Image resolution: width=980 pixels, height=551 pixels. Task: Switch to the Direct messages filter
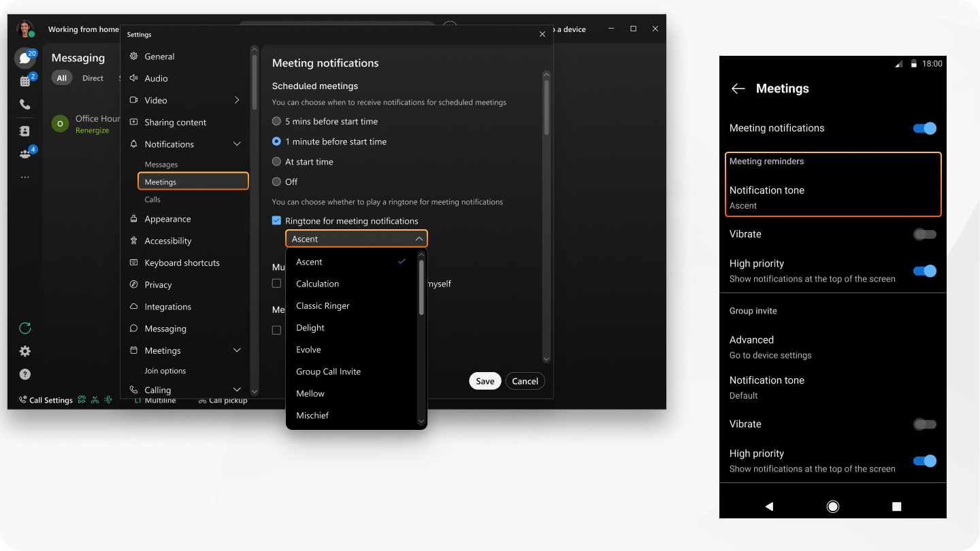pos(93,78)
